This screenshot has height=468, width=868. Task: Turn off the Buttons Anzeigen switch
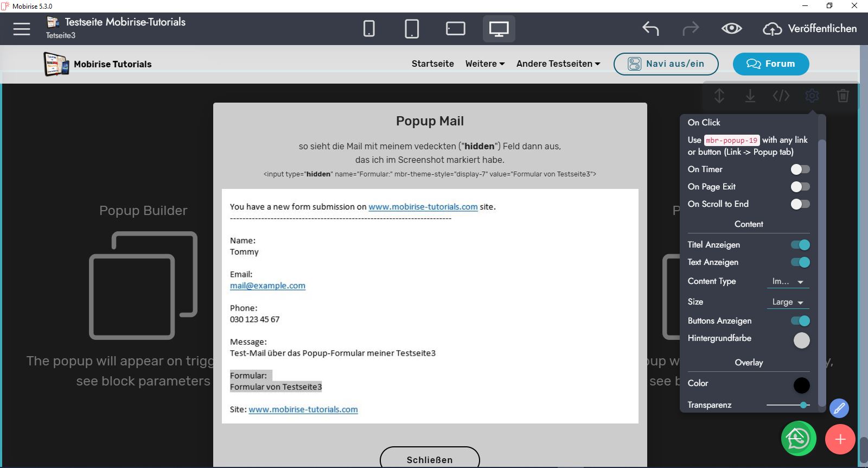point(800,321)
